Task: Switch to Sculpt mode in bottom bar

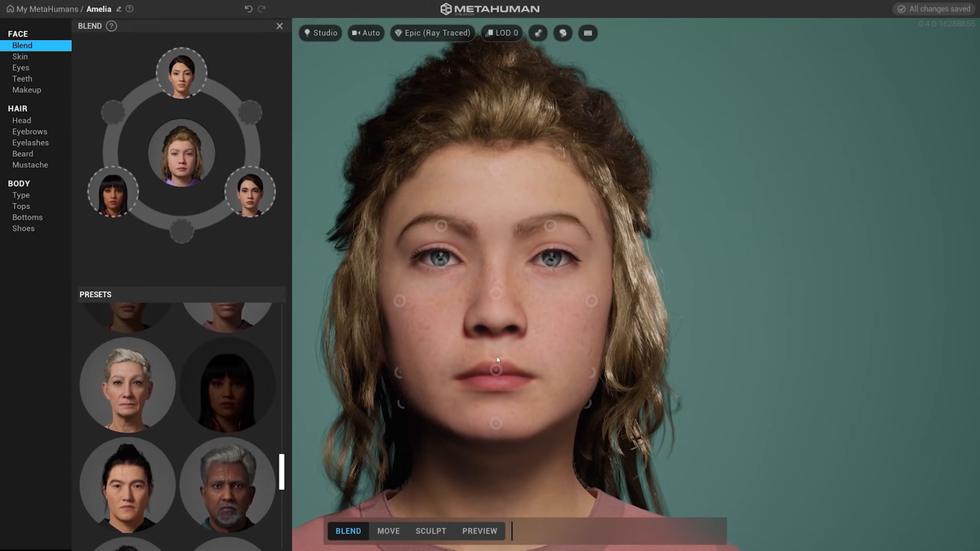Action: click(430, 531)
